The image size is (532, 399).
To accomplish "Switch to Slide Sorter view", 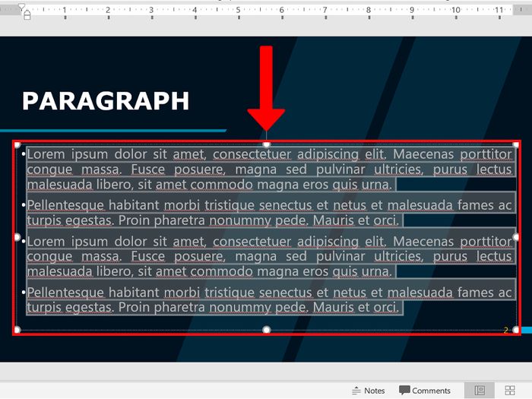I will pos(510,391).
